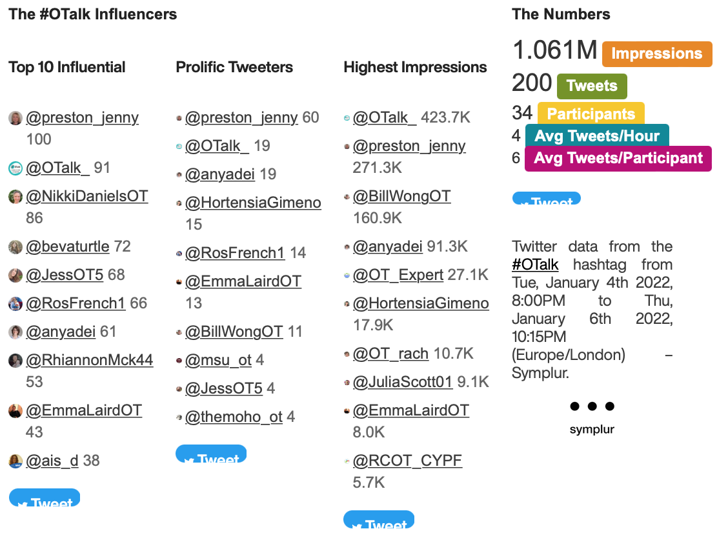Open @HortensiaGimeno link in Prolific Tweeters
Image resolution: width=728 pixels, height=560 pixels.
253,203
